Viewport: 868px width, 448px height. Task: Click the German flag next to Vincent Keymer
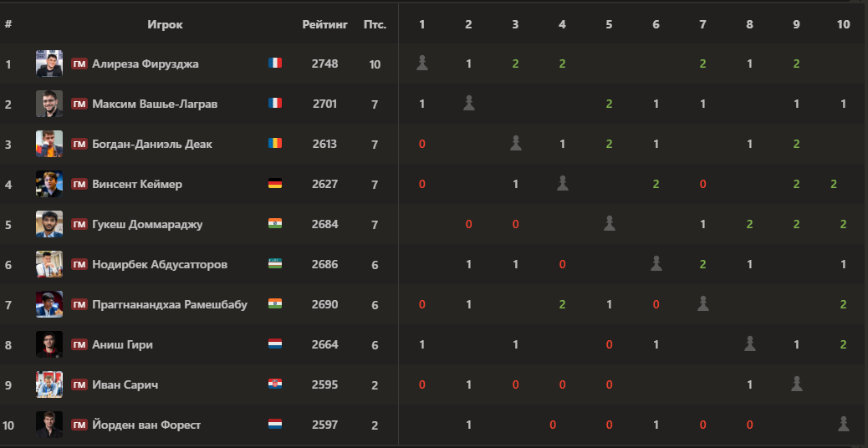[275, 183]
